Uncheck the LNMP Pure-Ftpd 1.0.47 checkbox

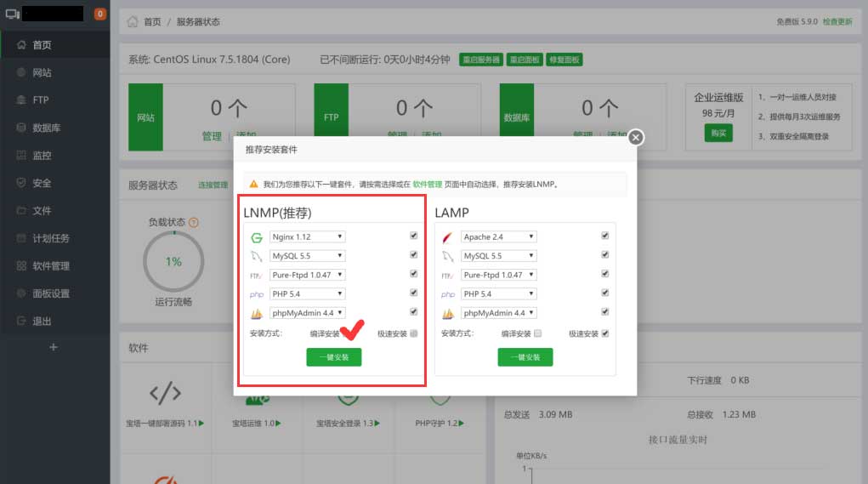pyautogui.click(x=413, y=274)
